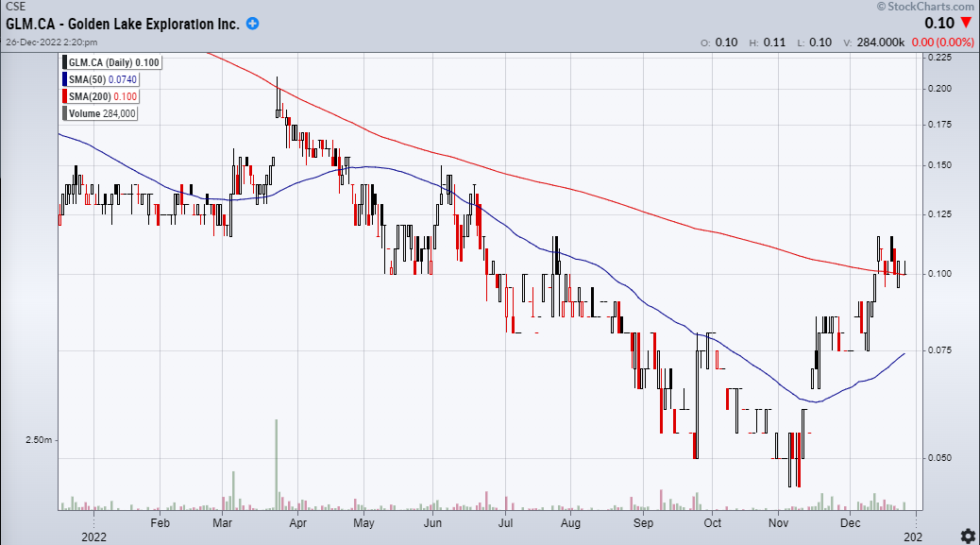Click the 0.125 price axis label
Viewport: 980px width, 545px height.
point(940,213)
